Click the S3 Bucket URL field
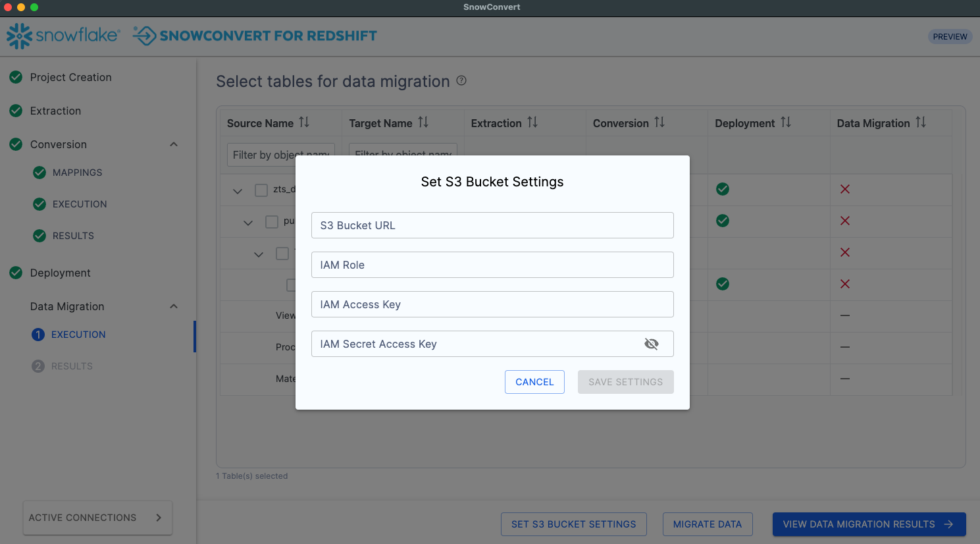This screenshot has height=544, width=980. 492,225
